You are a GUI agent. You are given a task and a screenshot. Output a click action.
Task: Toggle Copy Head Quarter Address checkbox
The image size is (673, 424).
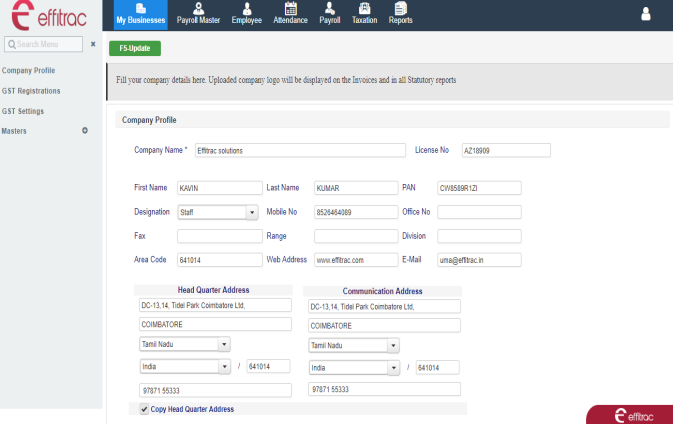tap(145, 409)
